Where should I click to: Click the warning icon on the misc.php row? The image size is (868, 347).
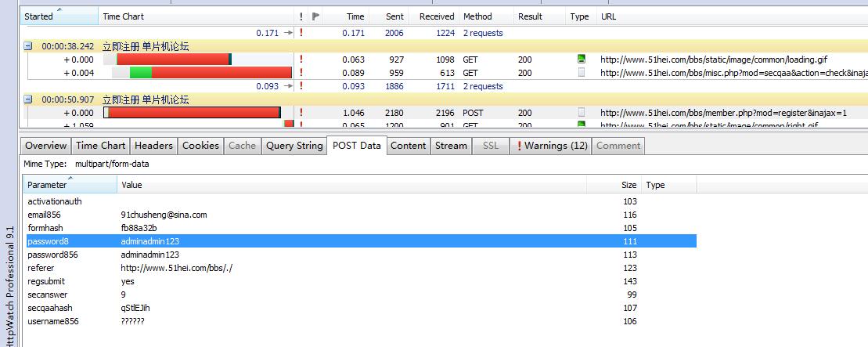pyautogui.click(x=301, y=73)
